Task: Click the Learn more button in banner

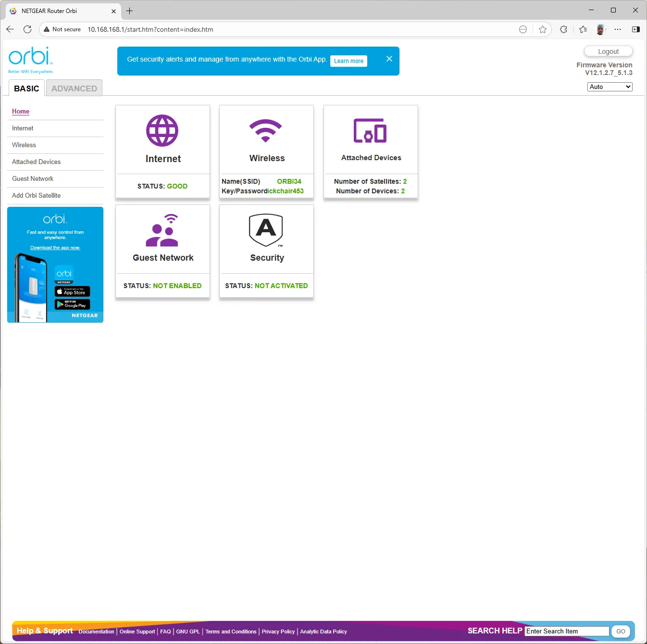Action: [x=348, y=61]
